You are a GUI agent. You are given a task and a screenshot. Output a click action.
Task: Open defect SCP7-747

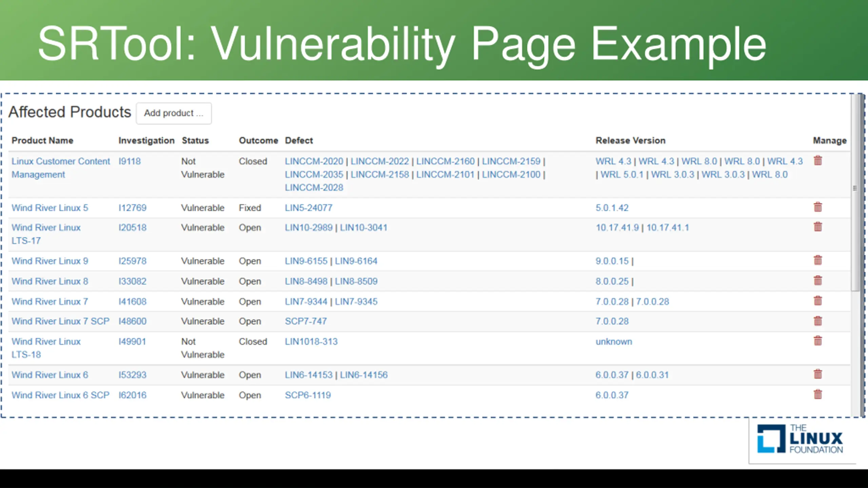(x=306, y=321)
